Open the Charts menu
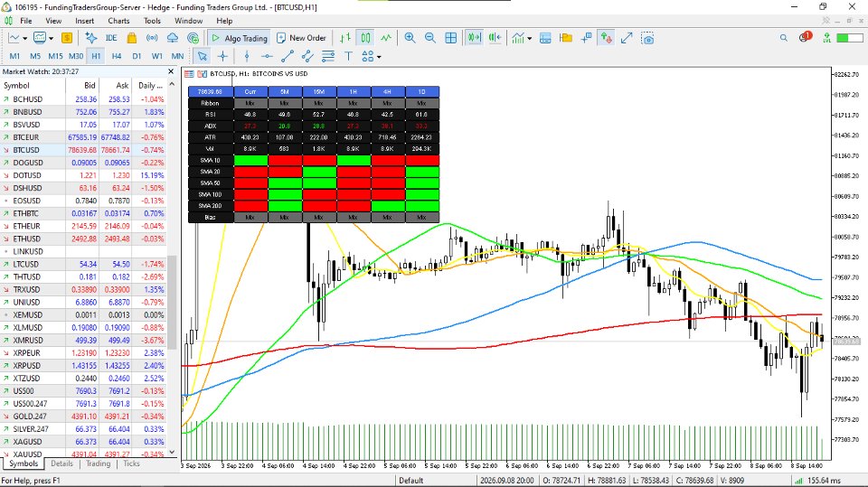868x487 pixels. (118, 21)
